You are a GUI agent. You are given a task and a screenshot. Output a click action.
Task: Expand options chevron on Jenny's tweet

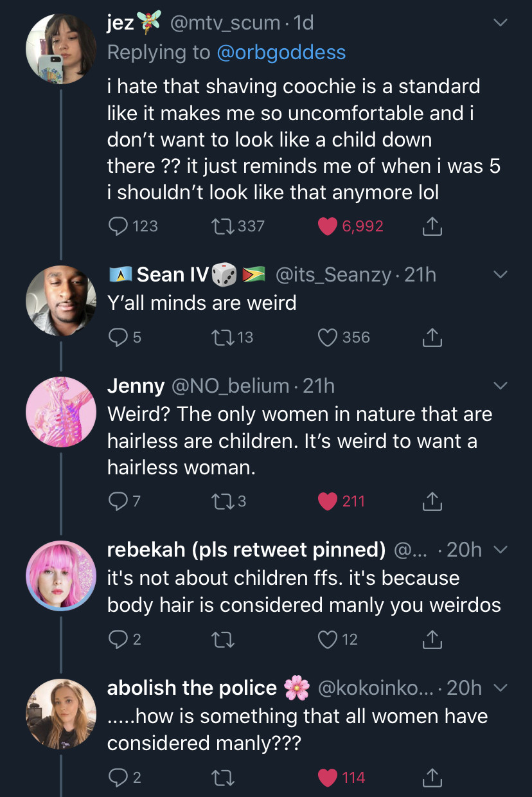501,386
